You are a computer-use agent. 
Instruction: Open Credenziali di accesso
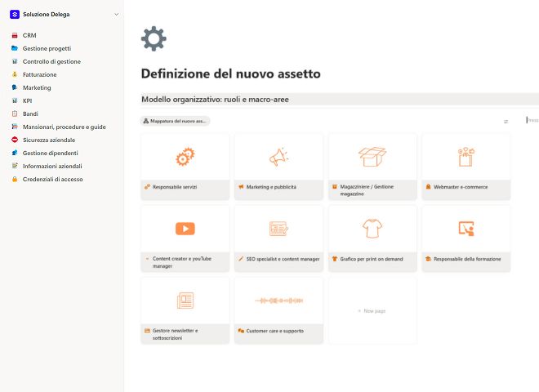pos(52,179)
